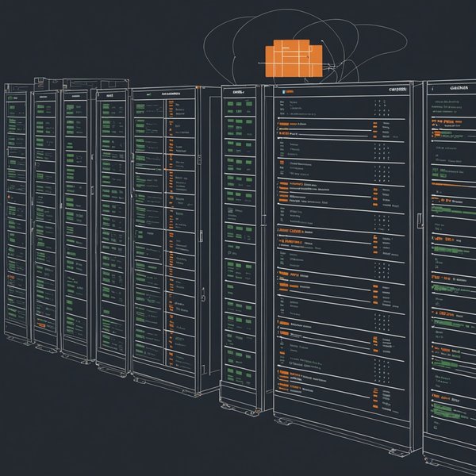Click the orange grid block above the racks
This screenshot has height=476, width=476.
pyautogui.click(x=294, y=61)
